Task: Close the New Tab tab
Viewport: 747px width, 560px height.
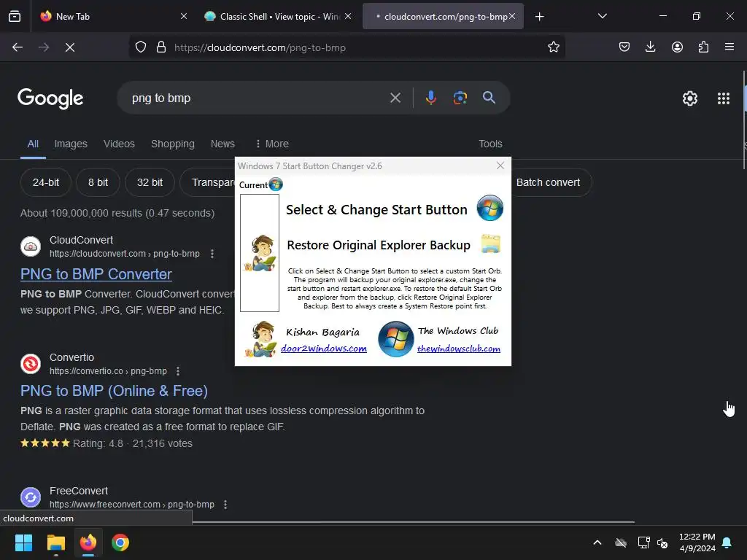Action: [184, 16]
